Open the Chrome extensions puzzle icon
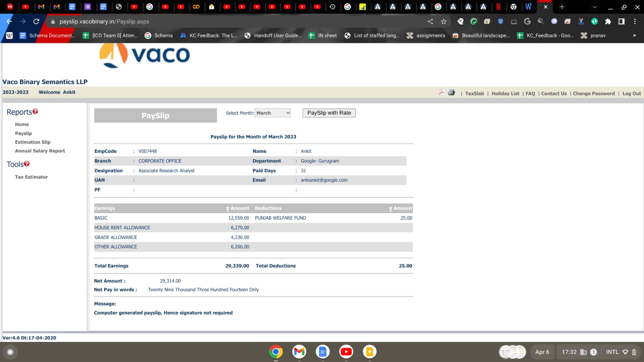644x362 pixels. point(608,22)
